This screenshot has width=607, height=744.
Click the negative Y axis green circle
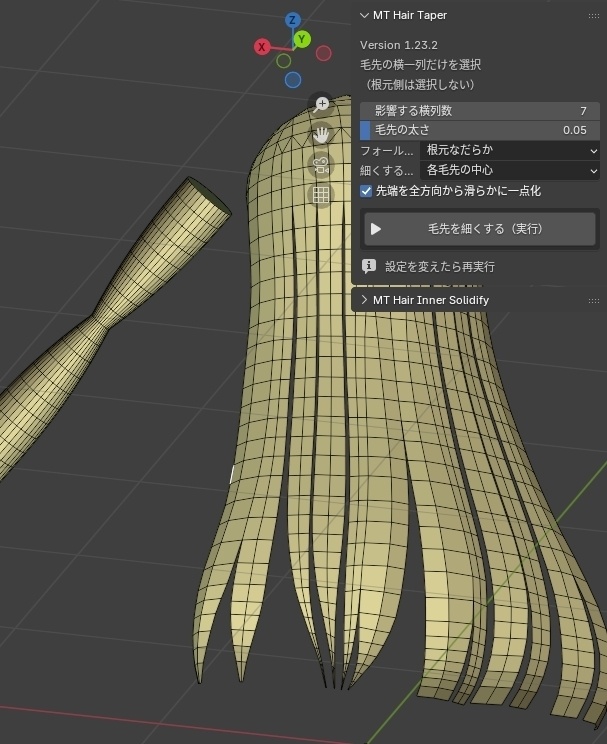point(284,61)
